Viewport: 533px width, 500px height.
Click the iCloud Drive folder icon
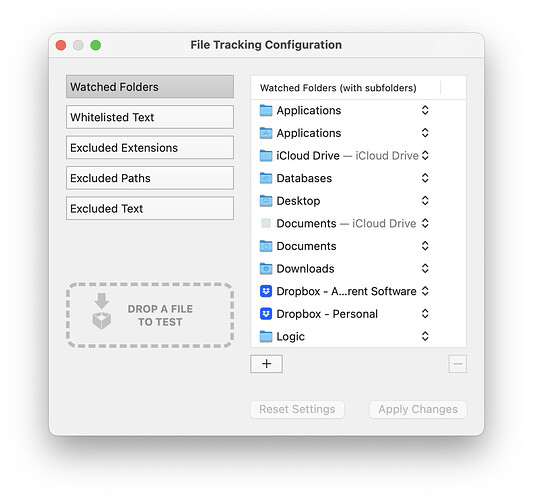click(x=266, y=156)
